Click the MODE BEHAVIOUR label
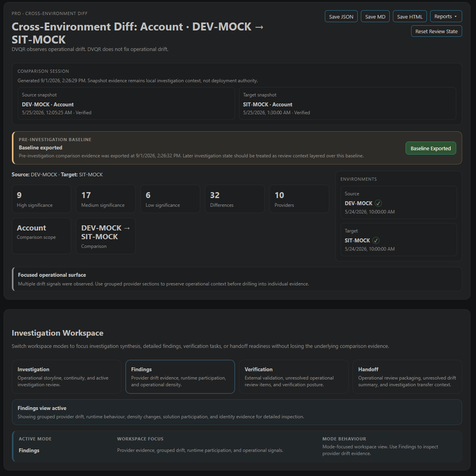This screenshot has width=476, height=476. (x=344, y=439)
